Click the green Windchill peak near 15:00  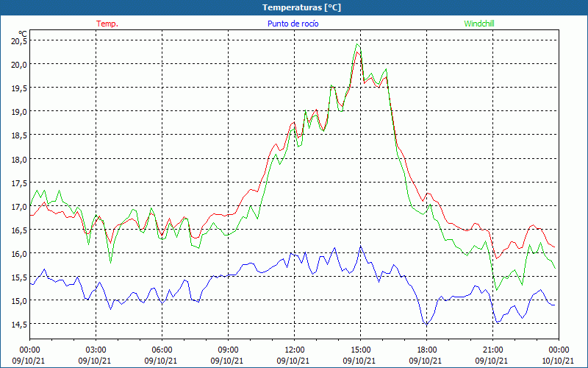(x=357, y=44)
